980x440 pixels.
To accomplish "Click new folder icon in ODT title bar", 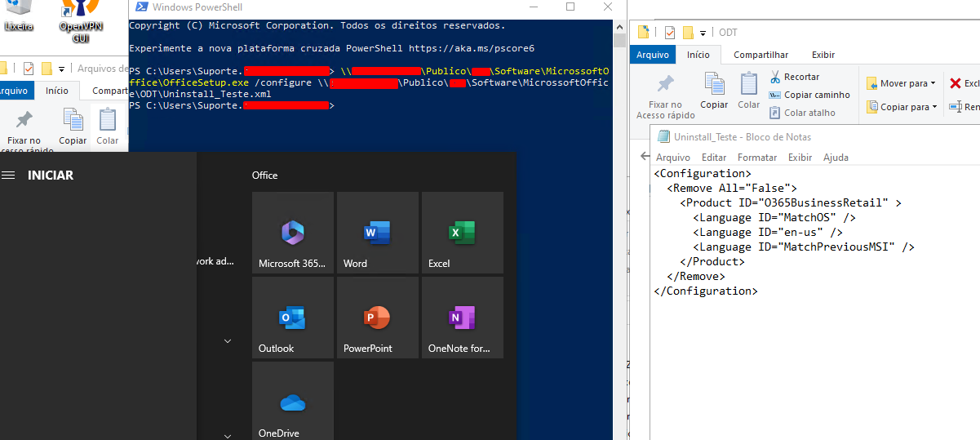I will [x=688, y=33].
